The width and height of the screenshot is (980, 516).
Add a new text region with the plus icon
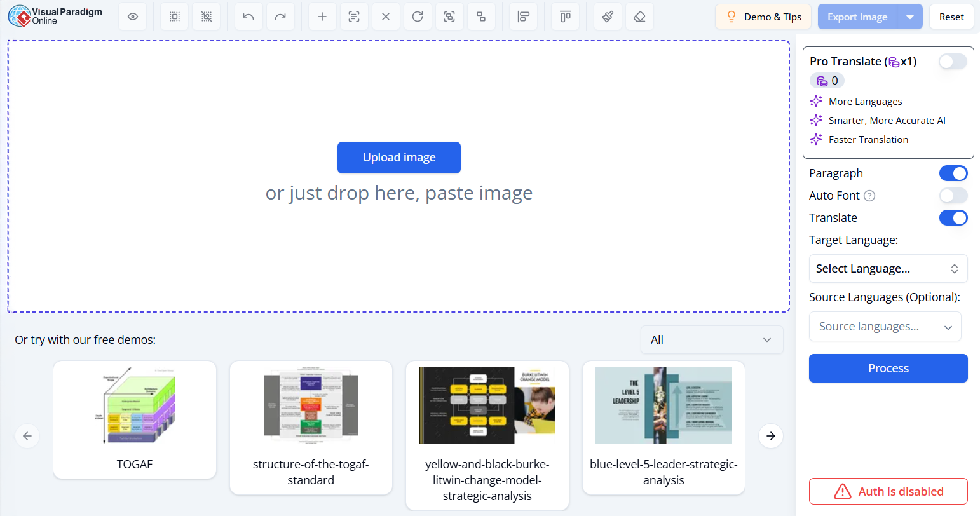pos(322,16)
